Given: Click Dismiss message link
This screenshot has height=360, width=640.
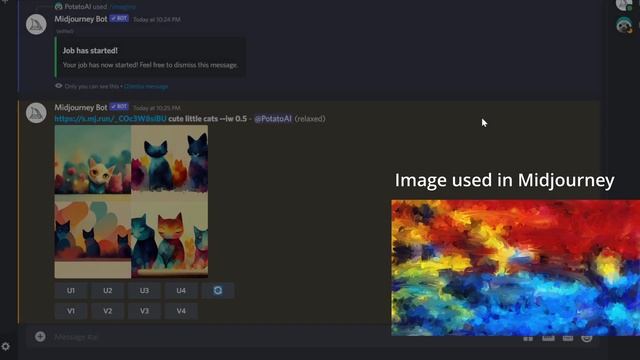Looking at the screenshot, I should point(146,87).
